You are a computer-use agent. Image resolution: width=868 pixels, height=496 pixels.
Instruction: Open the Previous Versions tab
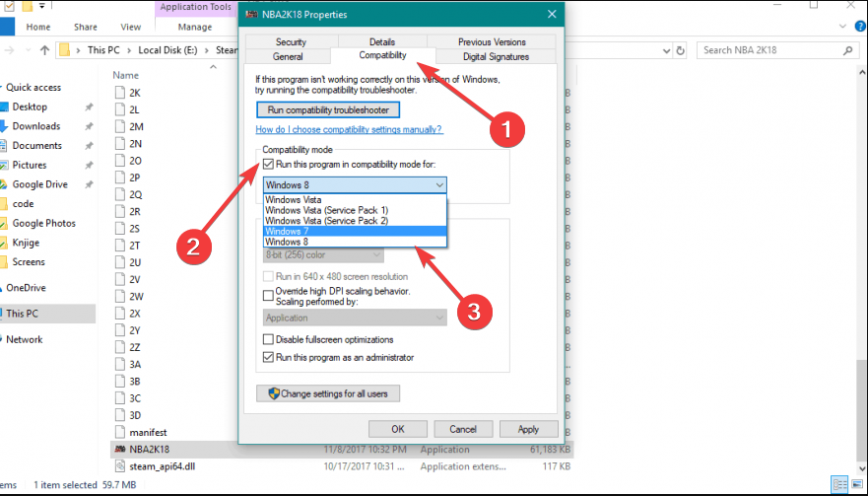492,41
